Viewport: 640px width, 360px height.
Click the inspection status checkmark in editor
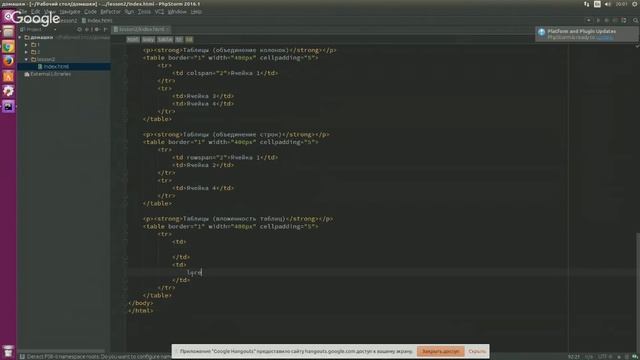pyautogui.click(x=637, y=47)
